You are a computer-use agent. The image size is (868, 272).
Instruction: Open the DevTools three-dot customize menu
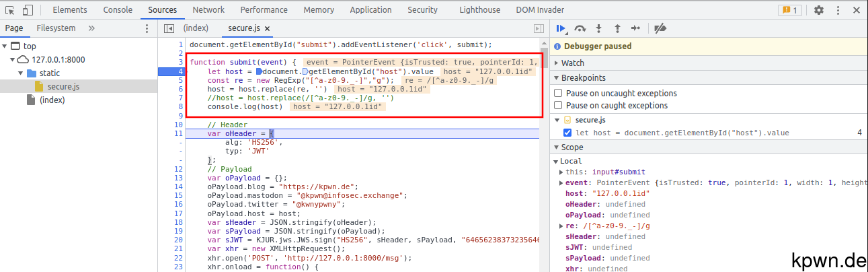coord(837,10)
